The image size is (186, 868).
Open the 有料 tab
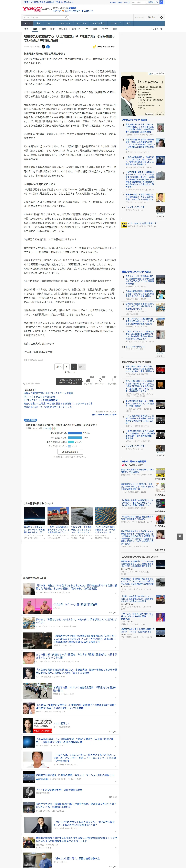128,24
